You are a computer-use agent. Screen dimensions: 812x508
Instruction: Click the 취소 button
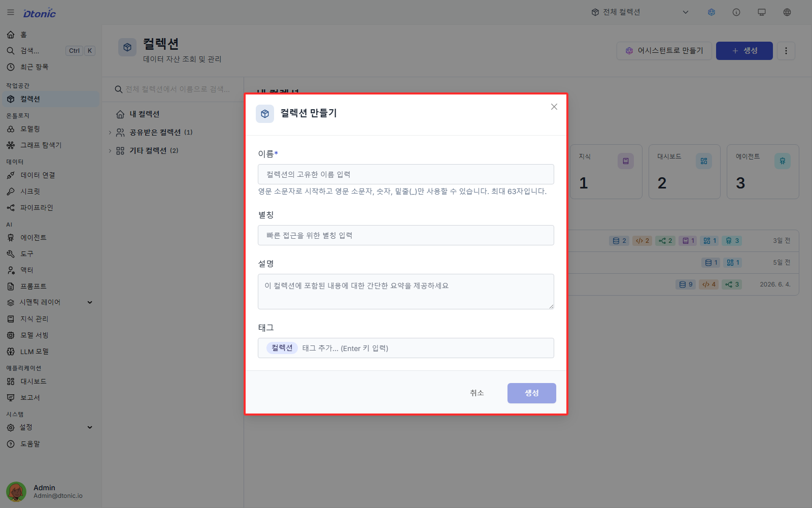[x=477, y=393]
